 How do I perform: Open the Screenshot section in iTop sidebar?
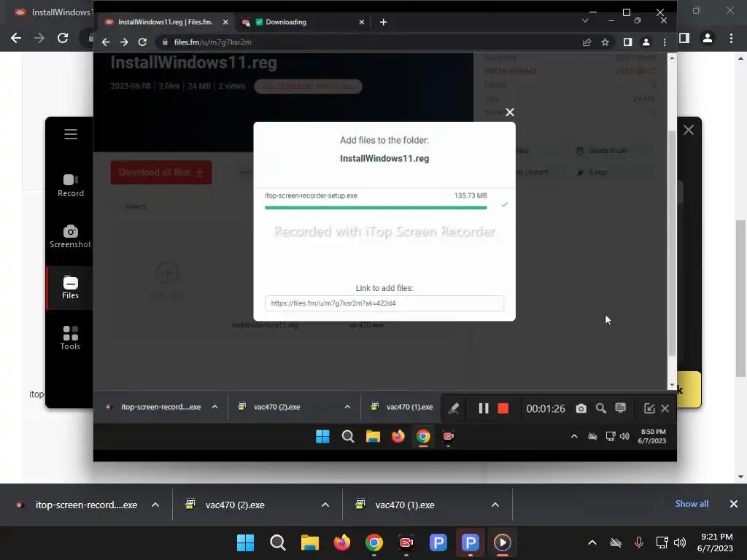(71, 237)
